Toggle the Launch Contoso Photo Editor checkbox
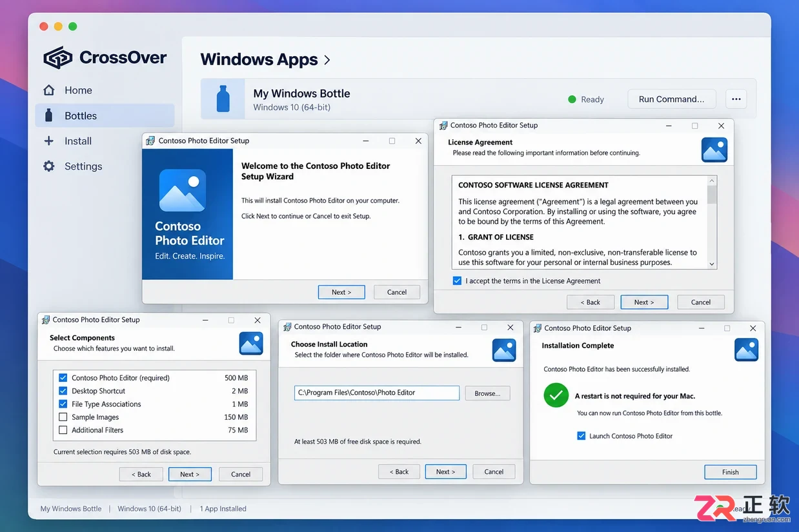The image size is (799, 532). click(581, 436)
